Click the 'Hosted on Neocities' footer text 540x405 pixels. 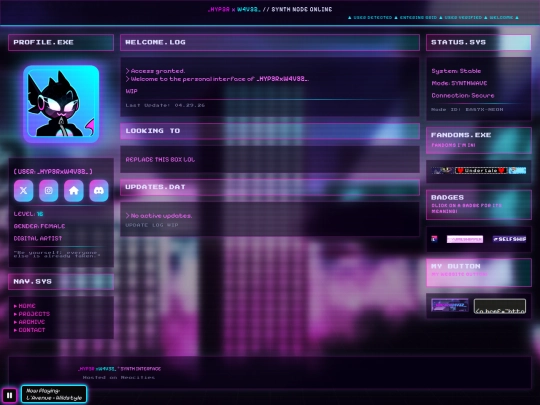(x=119, y=377)
